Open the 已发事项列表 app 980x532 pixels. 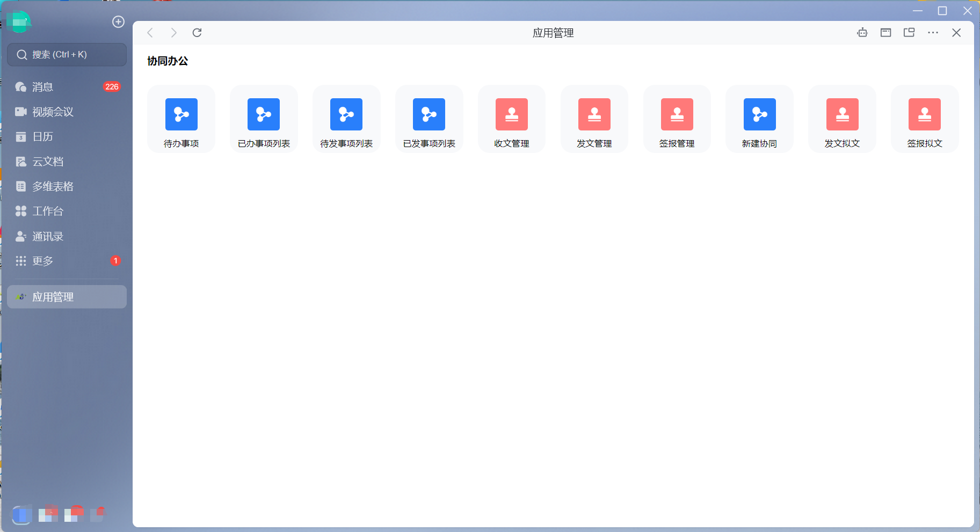click(x=429, y=119)
